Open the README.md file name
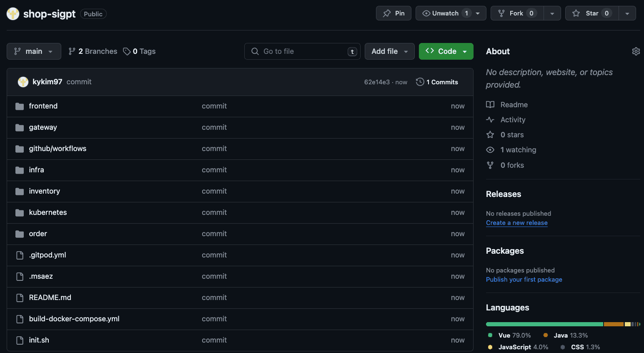Screen dimensions: 644x353 (x=50, y=298)
